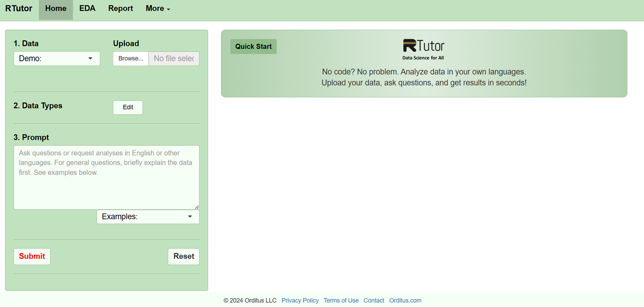The width and height of the screenshot is (644, 307).
Task: Click the No file selected field
Action: (x=174, y=59)
